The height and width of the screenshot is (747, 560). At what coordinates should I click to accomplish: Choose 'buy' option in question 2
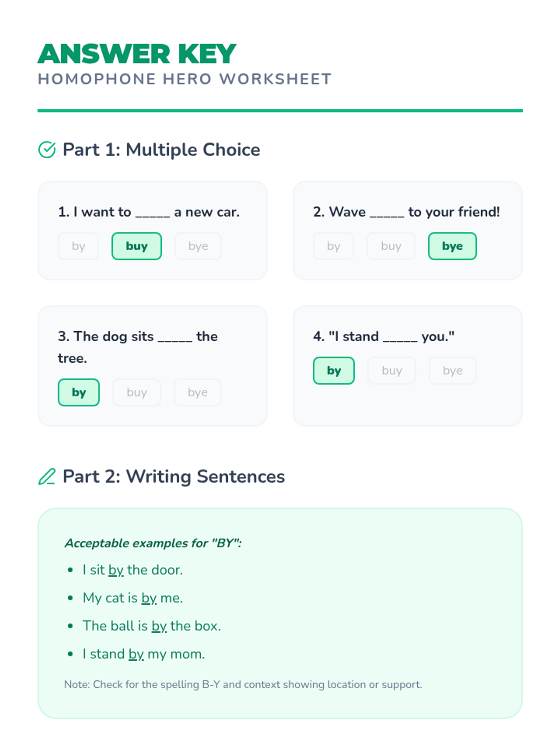391,246
